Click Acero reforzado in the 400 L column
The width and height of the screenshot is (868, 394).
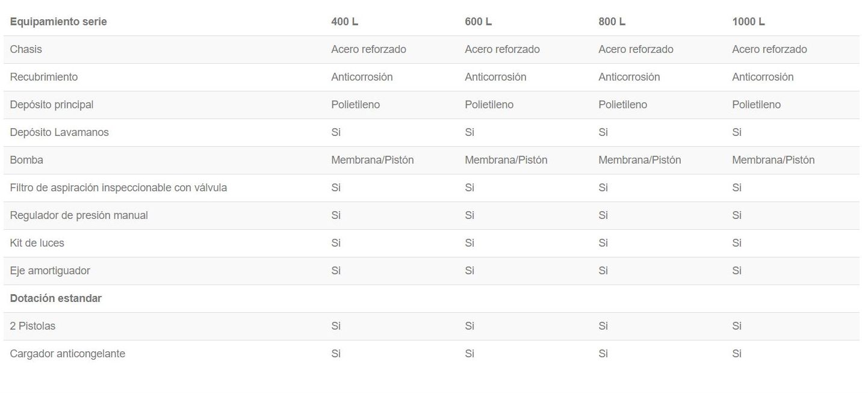click(368, 49)
